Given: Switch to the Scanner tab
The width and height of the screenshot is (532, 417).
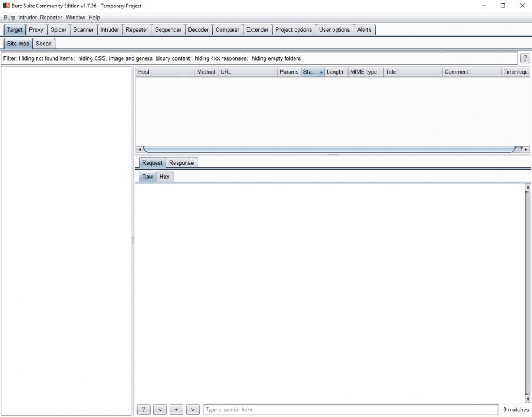Looking at the screenshot, I should tap(83, 29).
